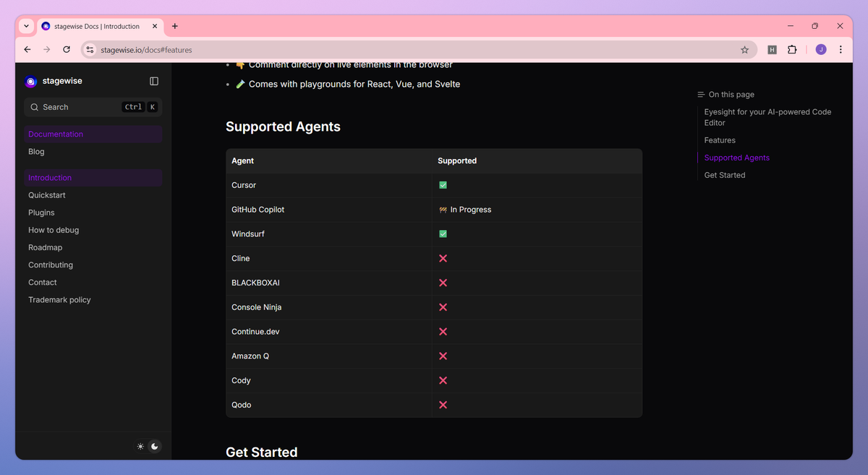Open site information icon in address bar
This screenshot has width=868, height=475.
90,50
